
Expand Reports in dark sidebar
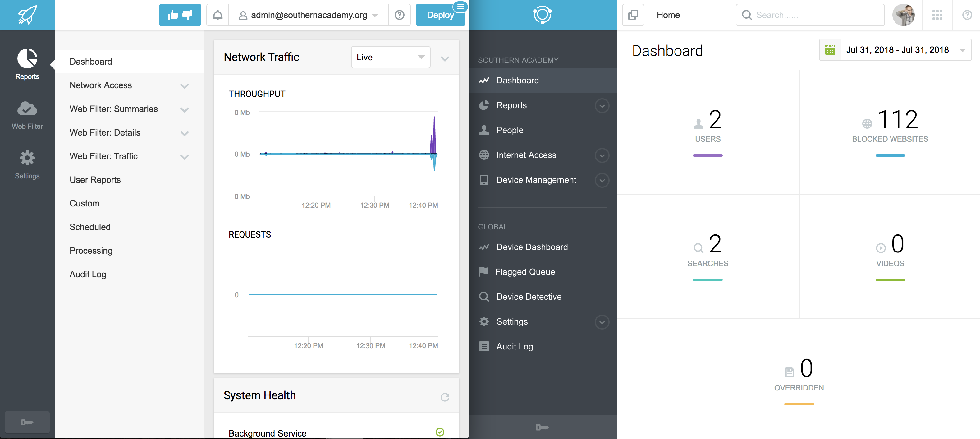[x=602, y=105]
